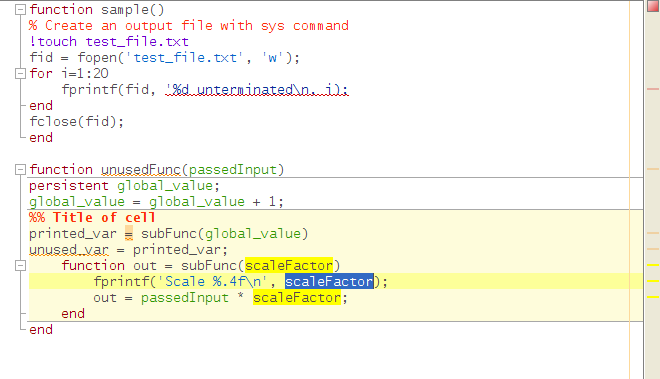
Task: Click the 'persistent' keyword
Action: tap(69, 186)
